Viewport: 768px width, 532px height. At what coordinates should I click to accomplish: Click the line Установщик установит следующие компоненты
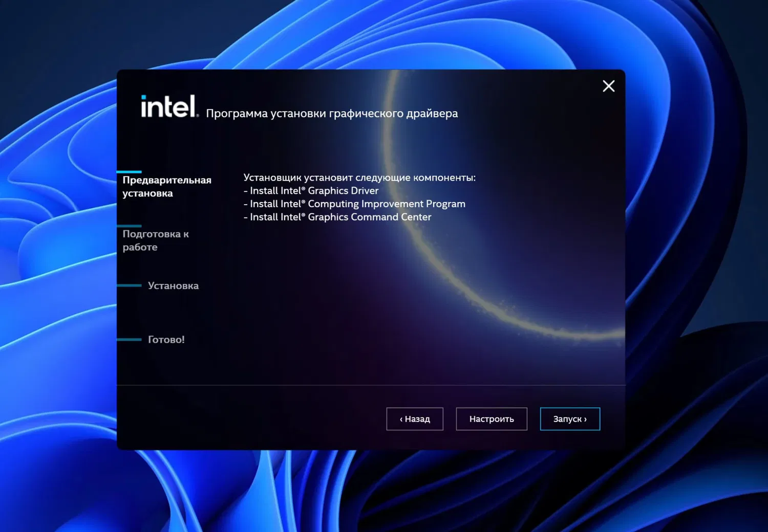coord(359,178)
